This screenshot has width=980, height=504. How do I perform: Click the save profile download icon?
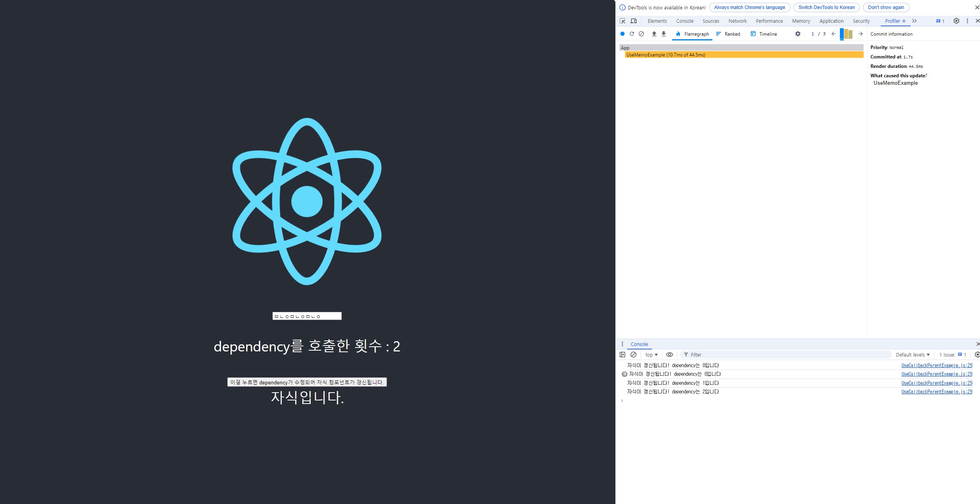click(664, 34)
